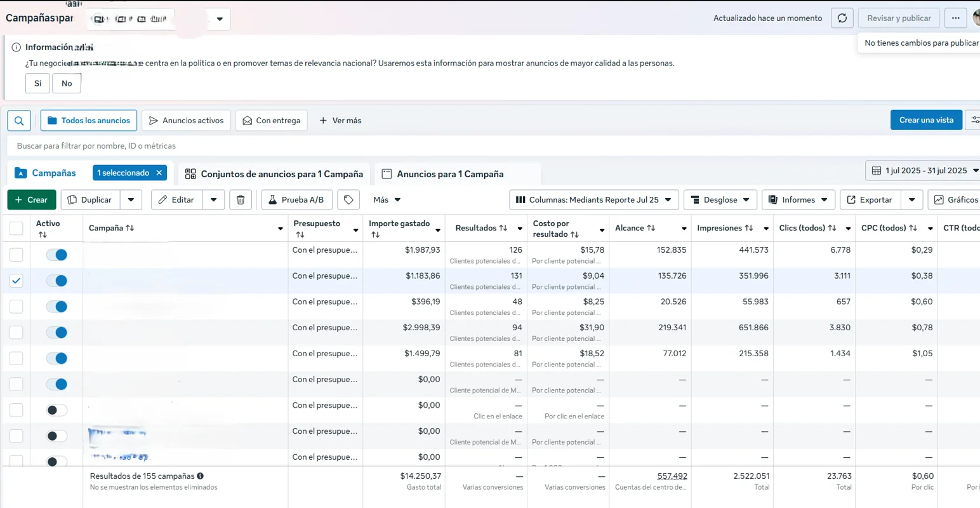Clear the '1 seleccionado' filter with X

pyautogui.click(x=159, y=173)
